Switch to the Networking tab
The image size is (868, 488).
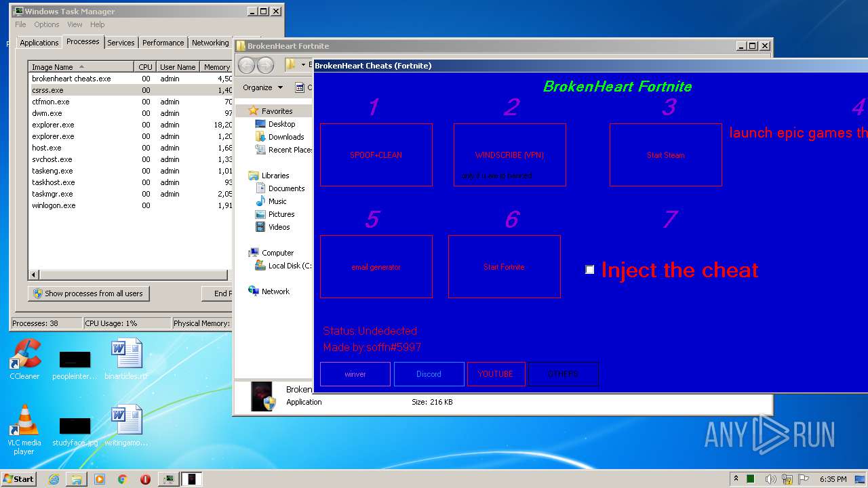point(210,43)
